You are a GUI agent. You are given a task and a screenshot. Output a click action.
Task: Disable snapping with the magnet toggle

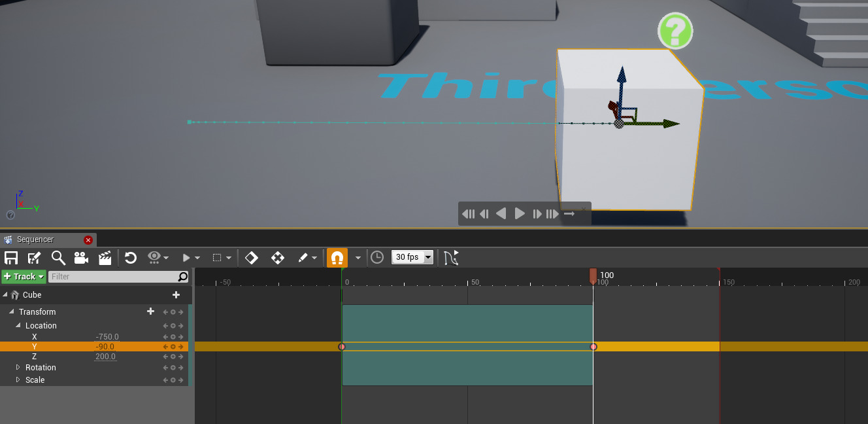pyautogui.click(x=337, y=257)
